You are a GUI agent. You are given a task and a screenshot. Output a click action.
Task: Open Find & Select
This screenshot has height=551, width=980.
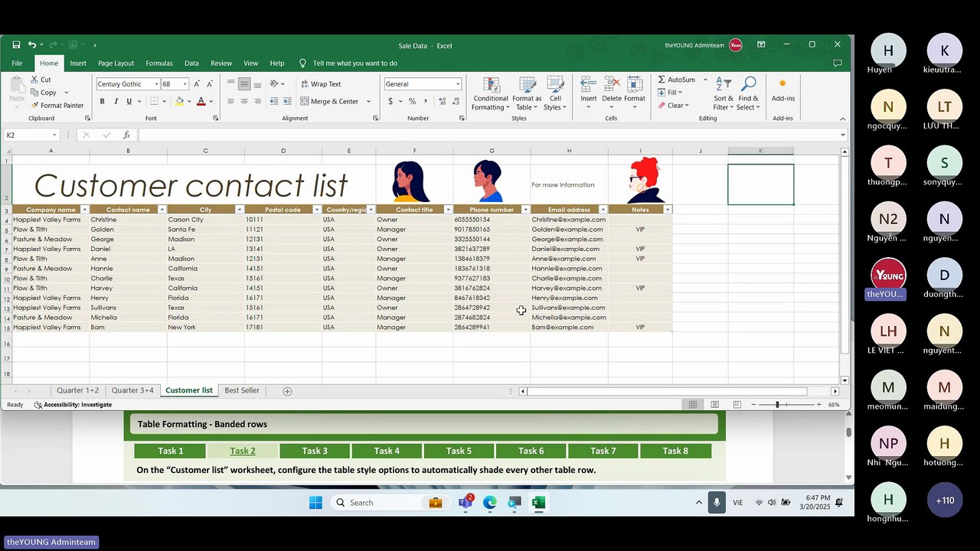[x=748, y=93]
